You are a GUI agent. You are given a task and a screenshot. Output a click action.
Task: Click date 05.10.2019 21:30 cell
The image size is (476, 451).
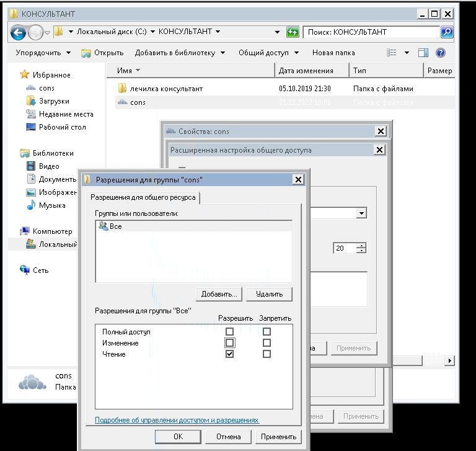point(304,89)
